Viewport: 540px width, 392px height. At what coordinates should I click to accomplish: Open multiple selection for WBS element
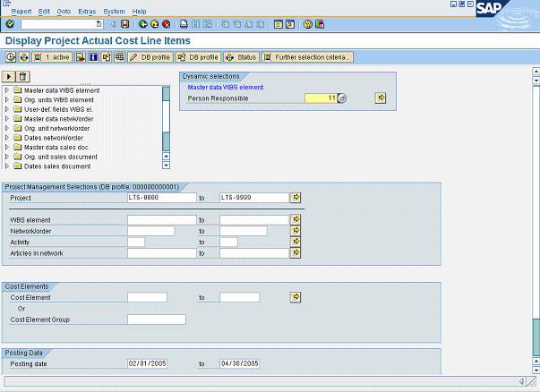click(296, 219)
